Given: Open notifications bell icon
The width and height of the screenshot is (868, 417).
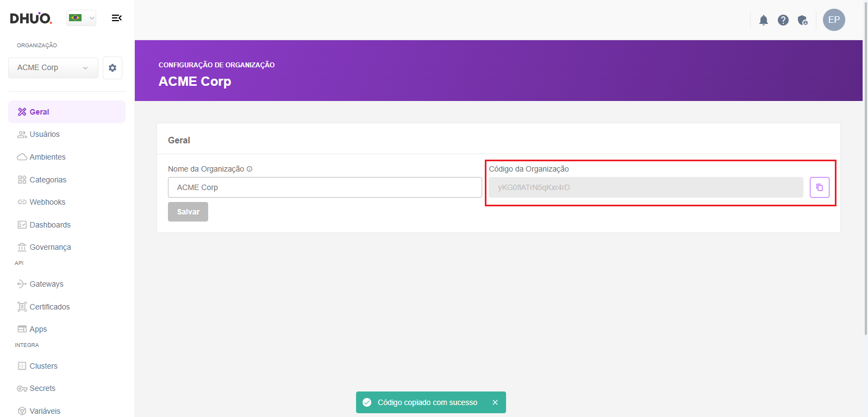Looking at the screenshot, I should point(763,20).
